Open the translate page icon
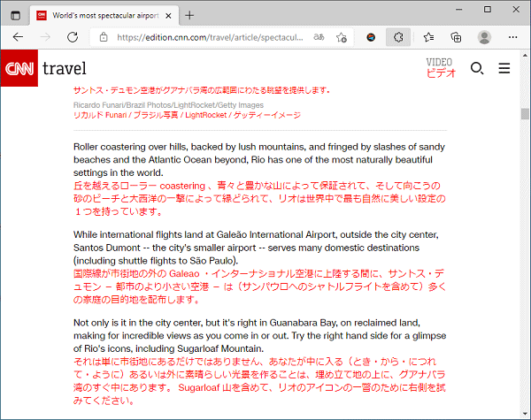This screenshot has width=531, height=420. pos(319,37)
